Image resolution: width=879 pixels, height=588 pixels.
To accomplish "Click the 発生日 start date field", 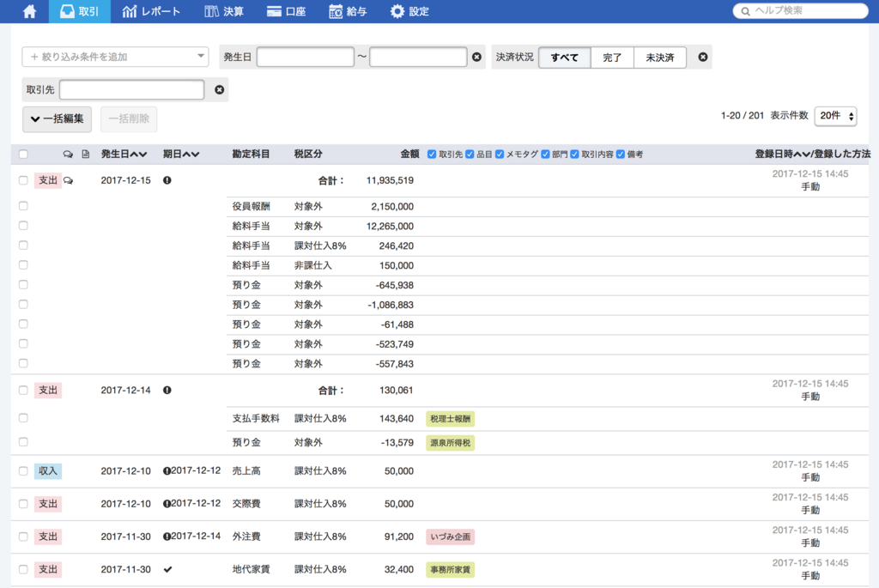I will coord(306,57).
